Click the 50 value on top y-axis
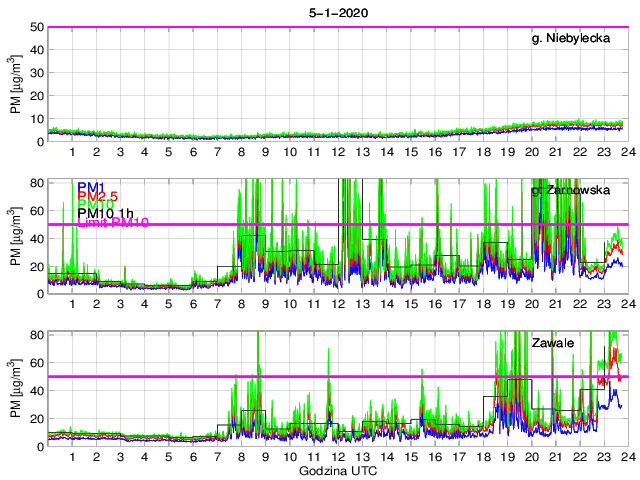640x480 pixels. coord(34,27)
